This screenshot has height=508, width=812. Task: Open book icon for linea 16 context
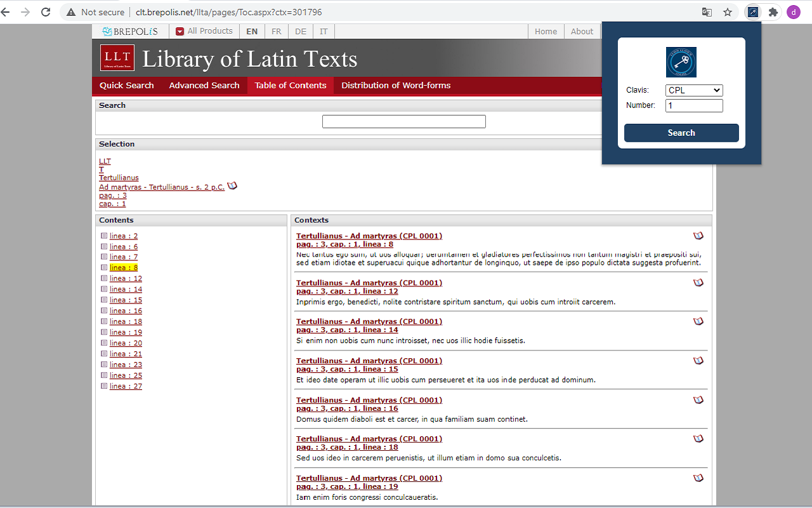click(x=698, y=400)
